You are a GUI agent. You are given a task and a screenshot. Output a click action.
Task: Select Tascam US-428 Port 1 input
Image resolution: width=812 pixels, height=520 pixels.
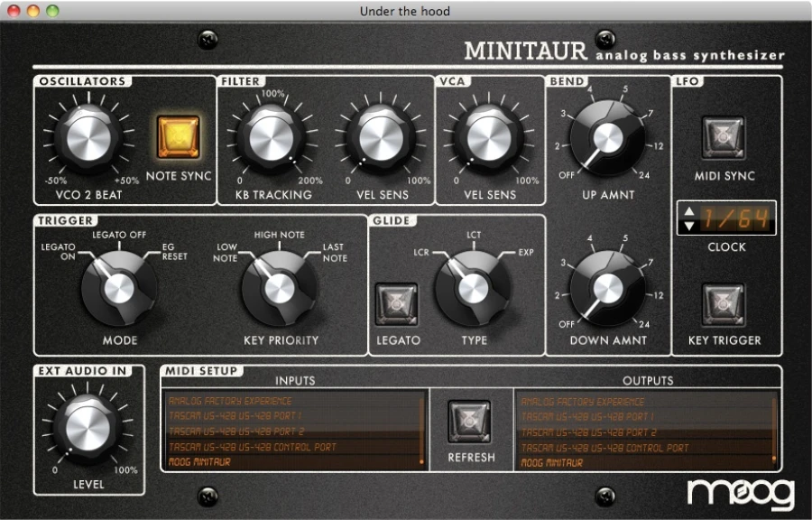point(294,415)
